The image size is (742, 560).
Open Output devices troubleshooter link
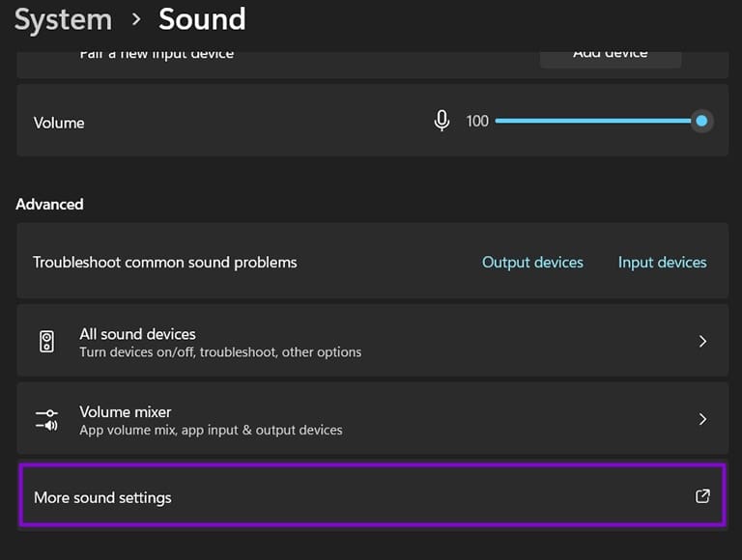point(532,262)
